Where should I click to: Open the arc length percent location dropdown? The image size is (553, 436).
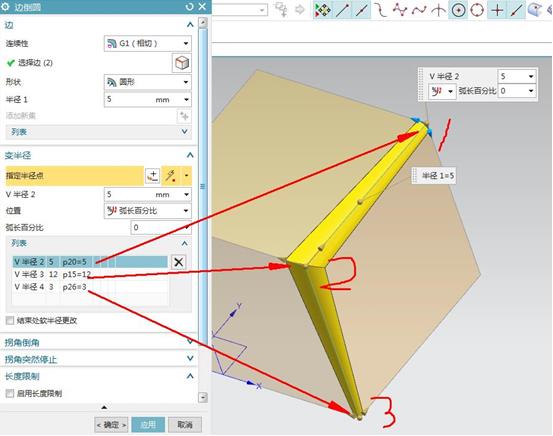tap(147, 211)
